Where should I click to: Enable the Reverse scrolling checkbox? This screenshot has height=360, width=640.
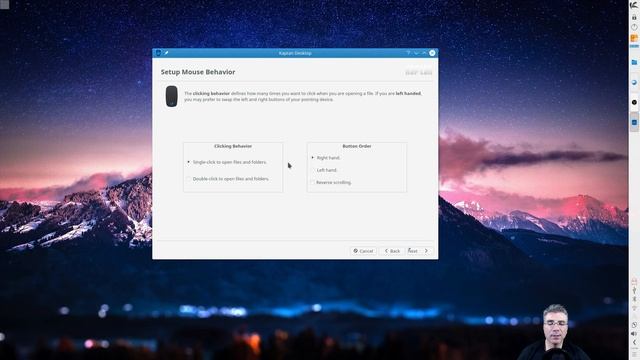[331, 182]
